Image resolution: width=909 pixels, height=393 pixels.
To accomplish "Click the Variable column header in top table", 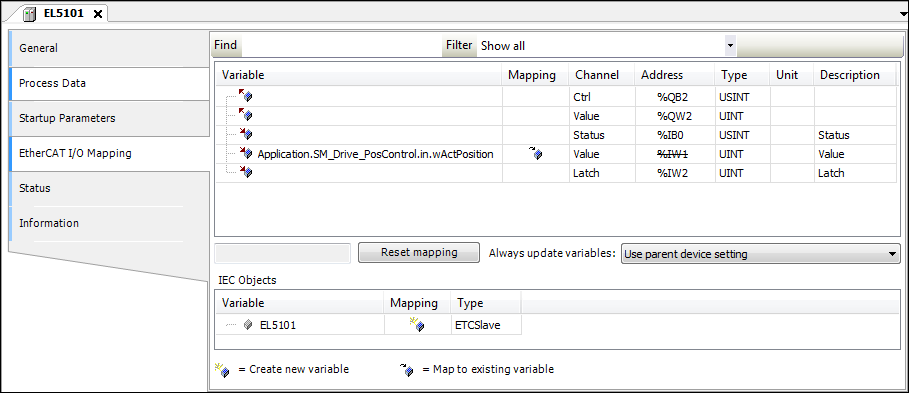I will [359, 75].
